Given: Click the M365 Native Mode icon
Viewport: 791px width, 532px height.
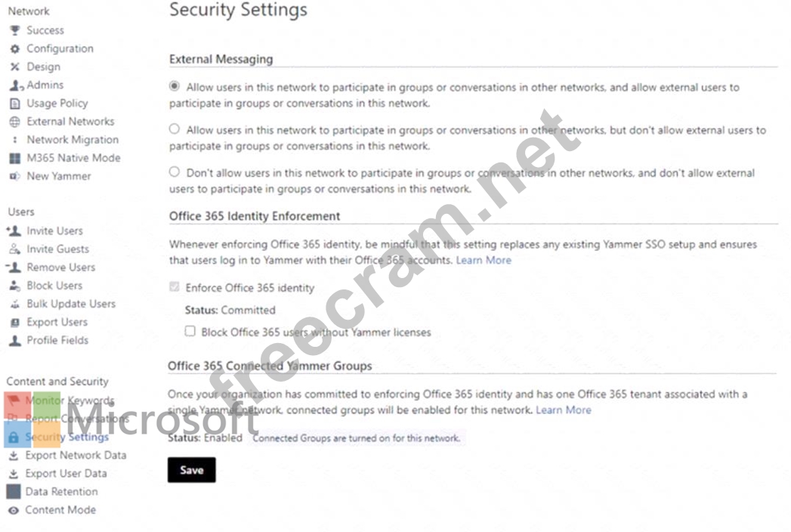Looking at the screenshot, I should [14, 158].
